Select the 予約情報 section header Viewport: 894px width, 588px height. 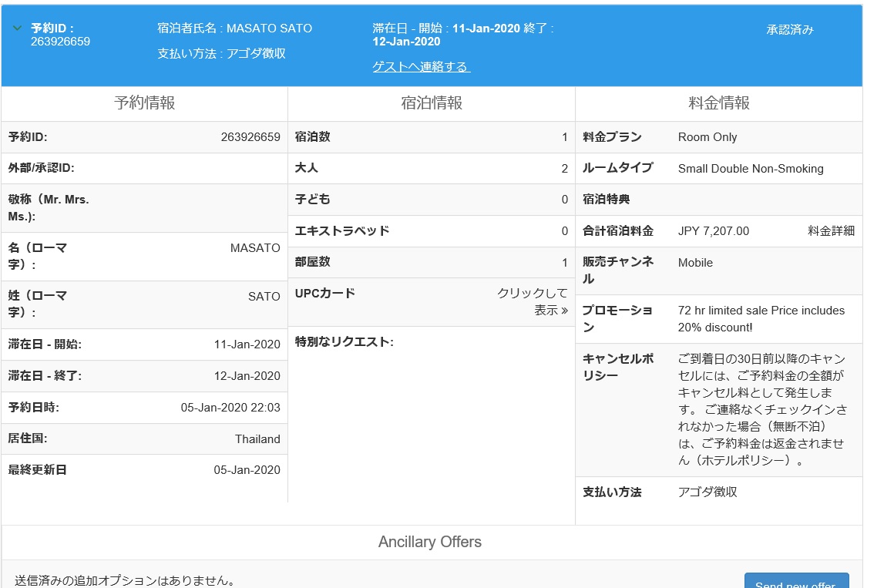pos(144,103)
